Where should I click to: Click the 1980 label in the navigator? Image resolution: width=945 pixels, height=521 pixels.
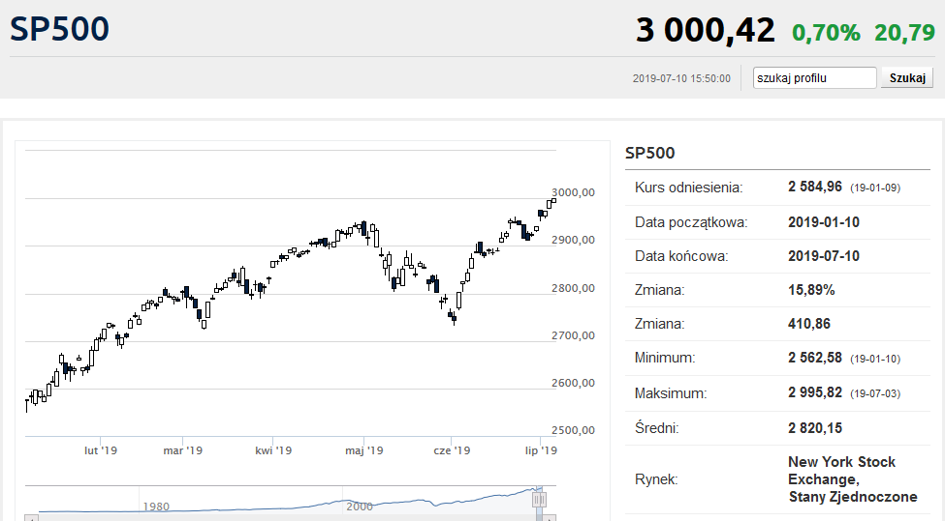156,507
